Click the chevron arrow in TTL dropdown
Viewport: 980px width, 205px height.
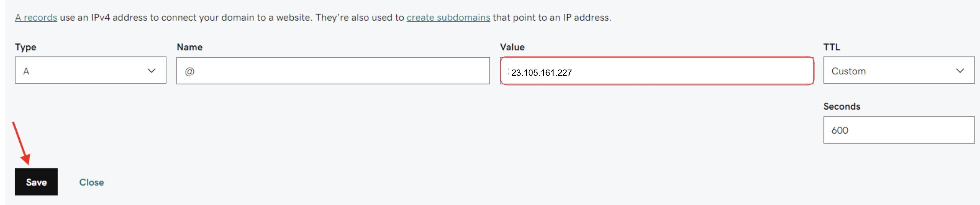point(960,71)
